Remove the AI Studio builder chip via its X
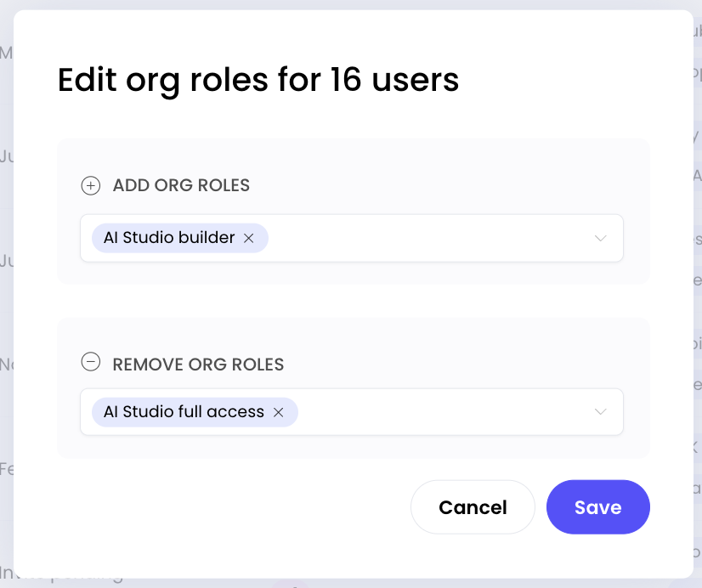 click(x=249, y=238)
